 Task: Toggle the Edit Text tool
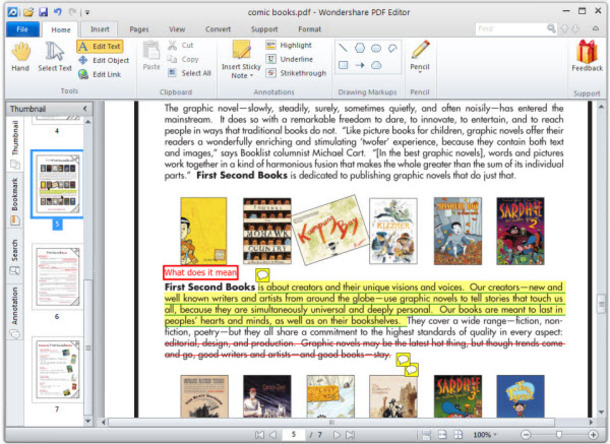(x=100, y=46)
